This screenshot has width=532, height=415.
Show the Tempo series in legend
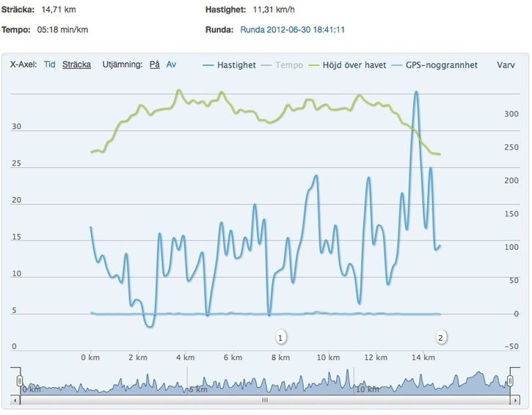point(288,65)
